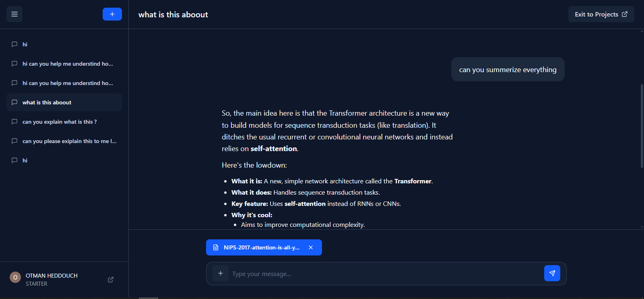Open the attachment plus icon in message box
644x299 pixels.
(x=221, y=273)
